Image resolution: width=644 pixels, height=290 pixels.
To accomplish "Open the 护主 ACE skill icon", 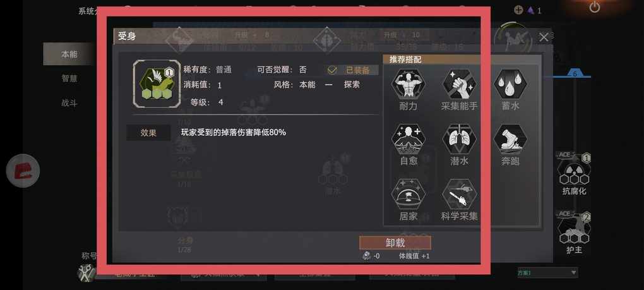I will coord(574,228).
